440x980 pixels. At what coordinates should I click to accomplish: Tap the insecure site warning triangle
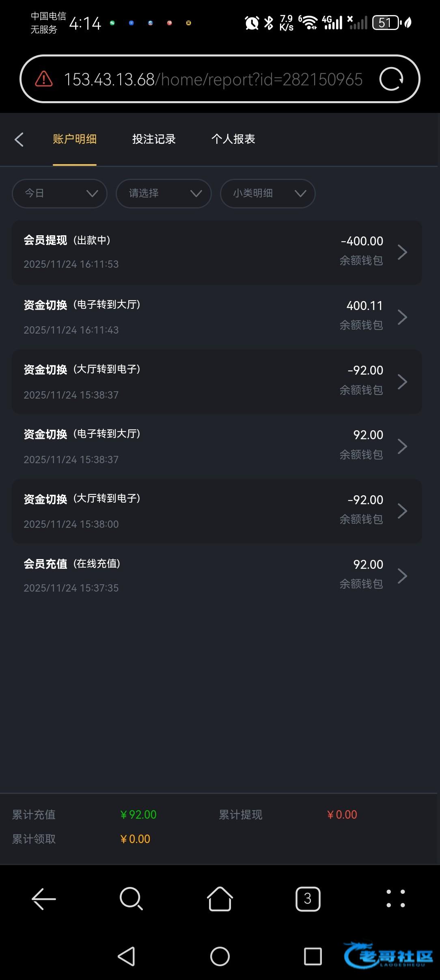coord(44,79)
